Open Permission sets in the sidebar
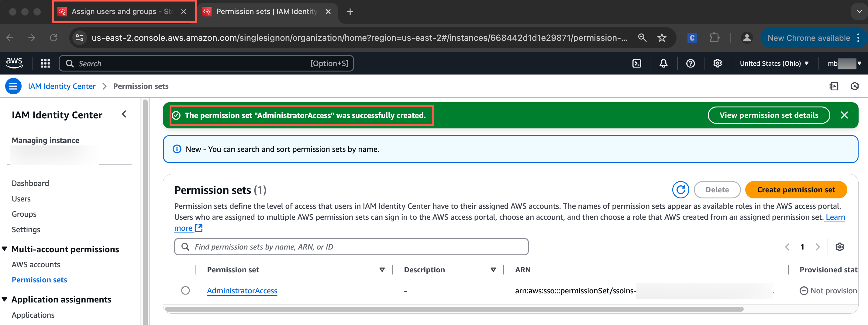The height and width of the screenshot is (325, 868). coord(40,280)
